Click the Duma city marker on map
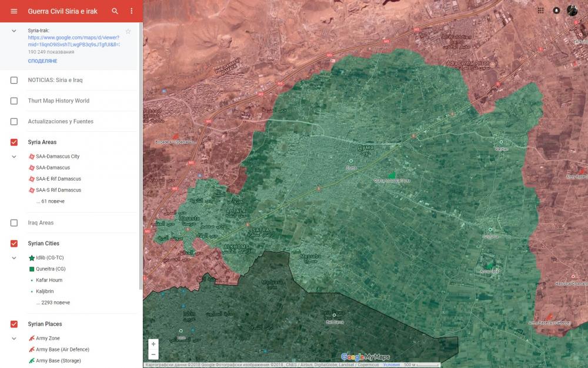This screenshot has height=368, width=588. (x=351, y=161)
